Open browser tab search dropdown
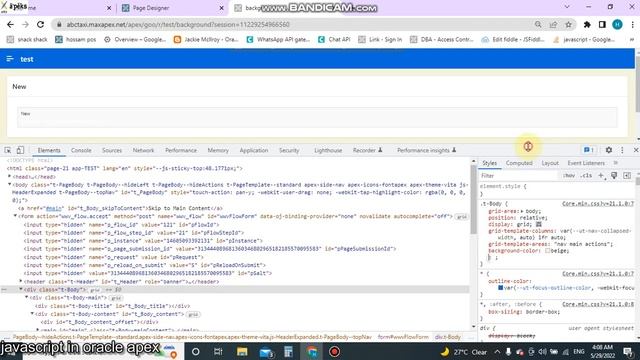The width and height of the screenshot is (640, 360). point(567,7)
